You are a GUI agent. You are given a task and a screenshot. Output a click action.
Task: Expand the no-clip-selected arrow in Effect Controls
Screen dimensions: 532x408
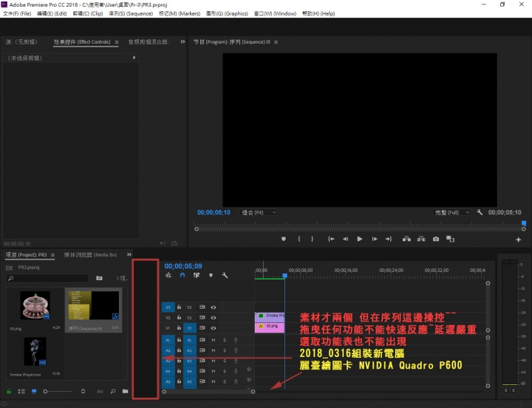click(134, 58)
